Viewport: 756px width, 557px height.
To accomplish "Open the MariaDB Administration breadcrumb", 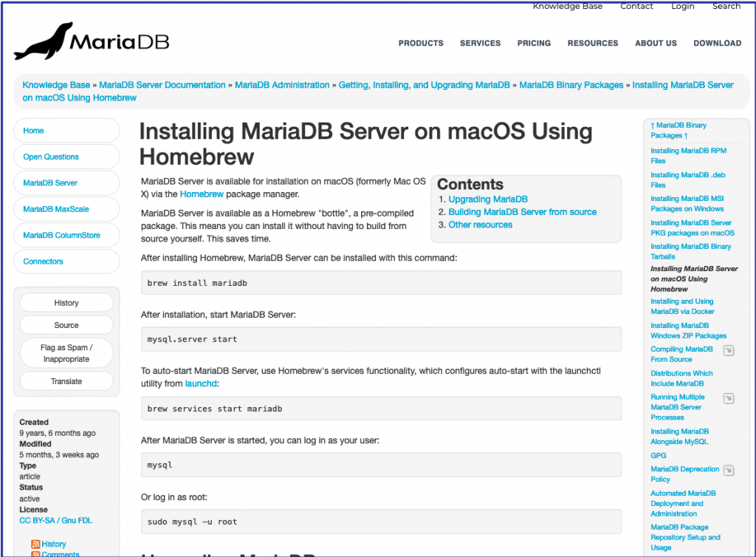I will tap(282, 85).
